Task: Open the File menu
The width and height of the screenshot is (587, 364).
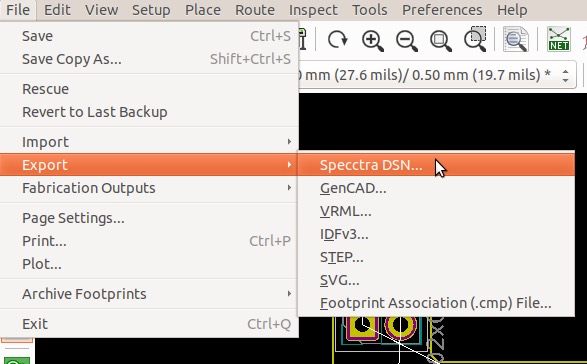Action: 18,10
